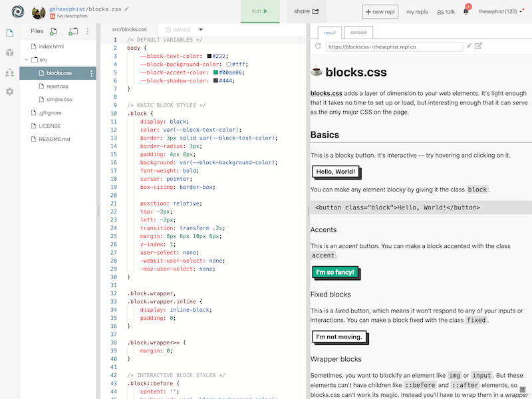Screen dimensions: 532x399
Task: Edit preview URL pencil icon
Action: [469, 46]
